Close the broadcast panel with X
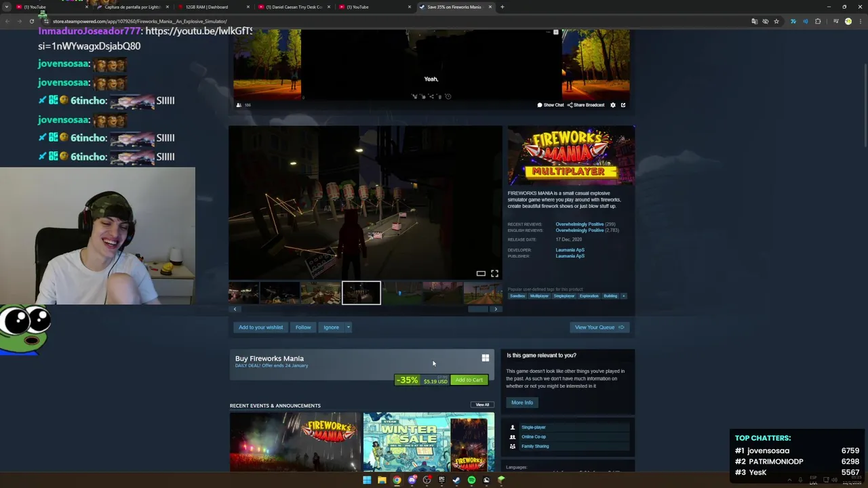This screenshot has height=488, width=868. click(x=555, y=32)
